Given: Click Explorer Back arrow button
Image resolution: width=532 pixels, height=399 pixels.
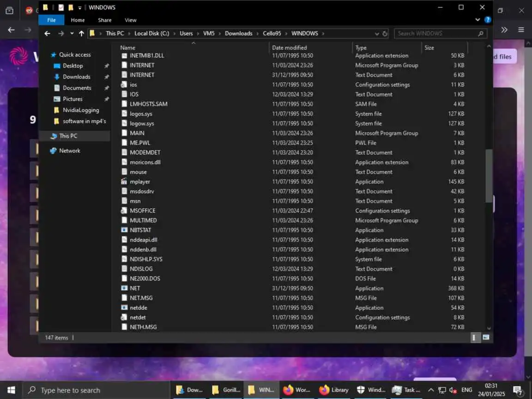Looking at the screenshot, I should (48, 33).
